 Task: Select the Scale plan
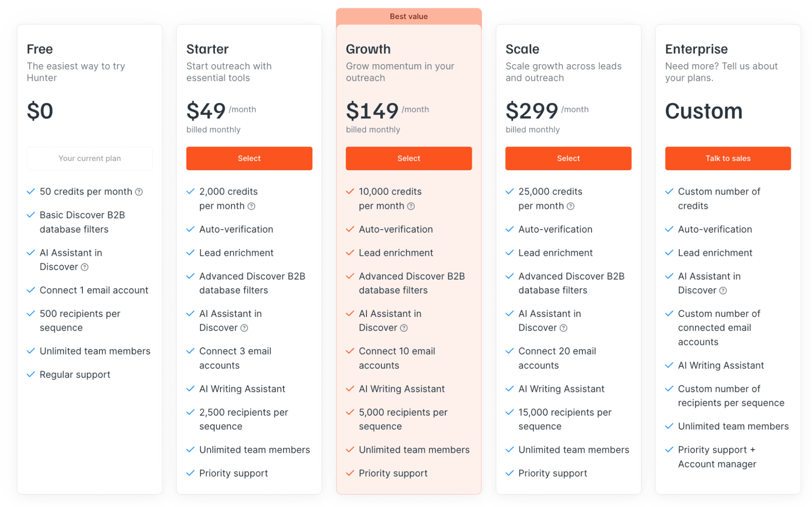click(x=568, y=158)
